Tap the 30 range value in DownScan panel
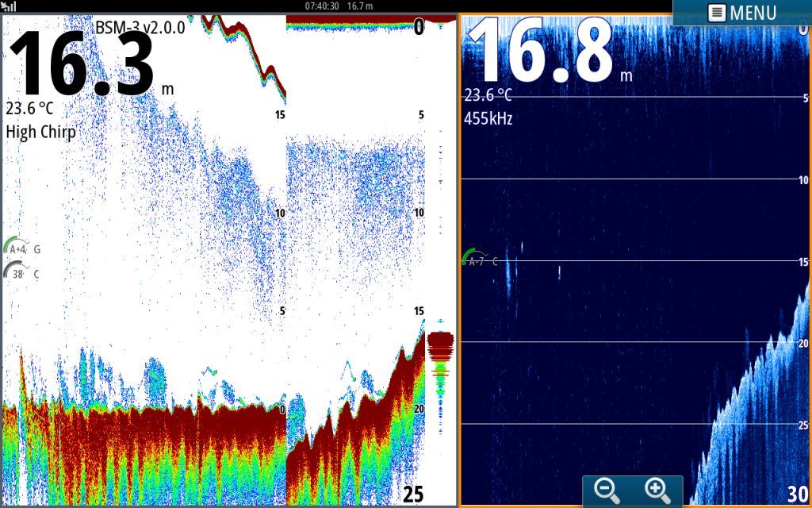 (x=798, y=494)
